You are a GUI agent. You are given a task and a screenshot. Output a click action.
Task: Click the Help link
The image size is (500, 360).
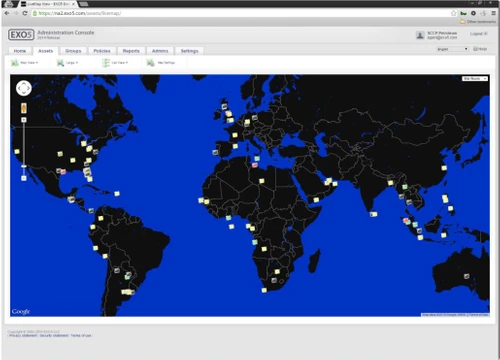[480, 49]
